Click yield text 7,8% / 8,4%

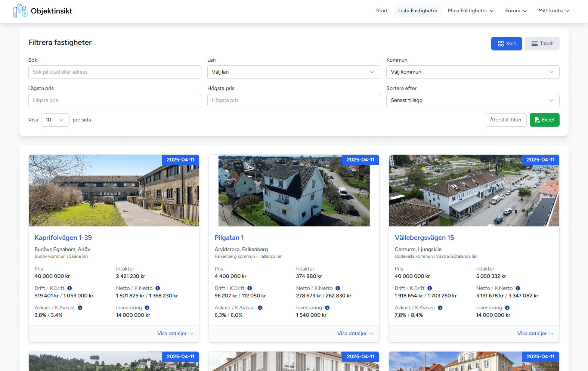(x=409, y=315)
